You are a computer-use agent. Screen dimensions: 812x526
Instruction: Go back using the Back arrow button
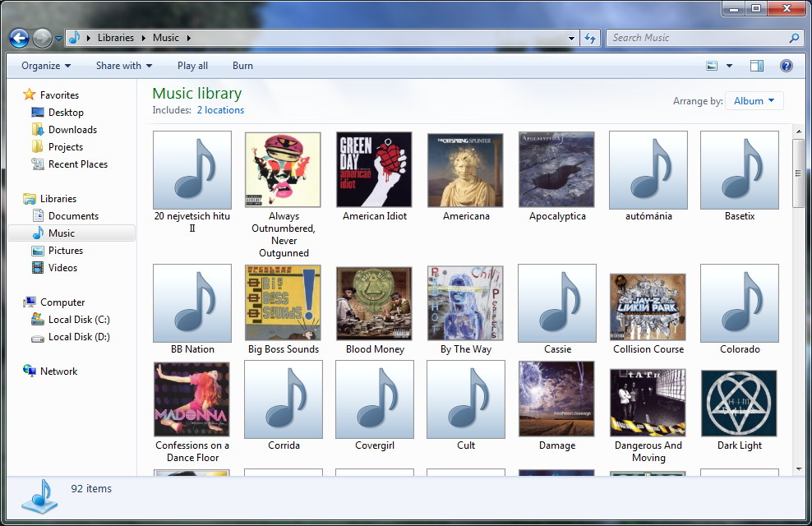pos(19,38)
